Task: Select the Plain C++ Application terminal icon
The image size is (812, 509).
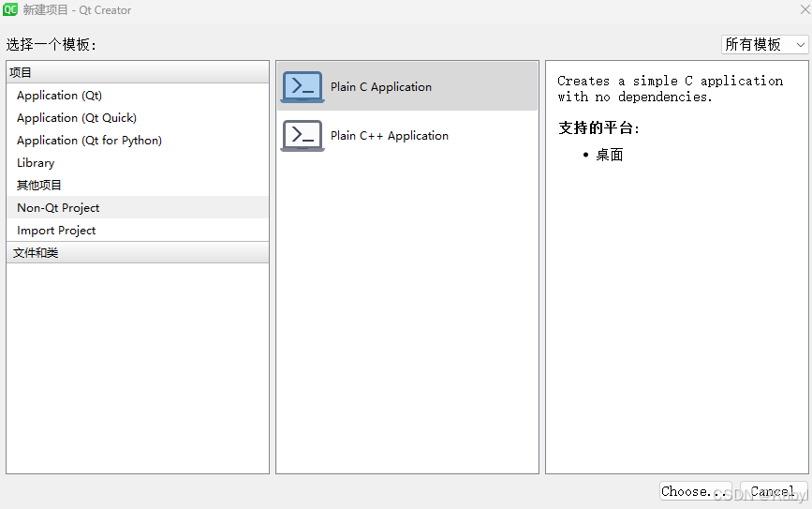Action: 303,135
